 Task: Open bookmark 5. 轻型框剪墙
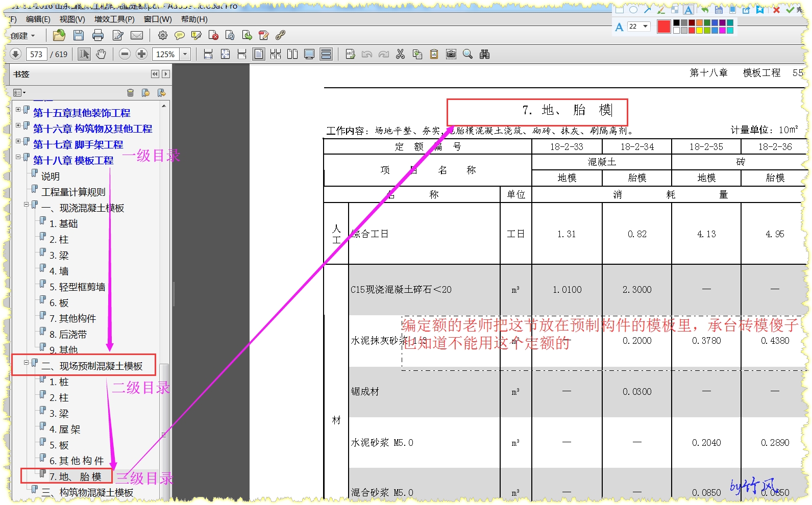point(77,287)
